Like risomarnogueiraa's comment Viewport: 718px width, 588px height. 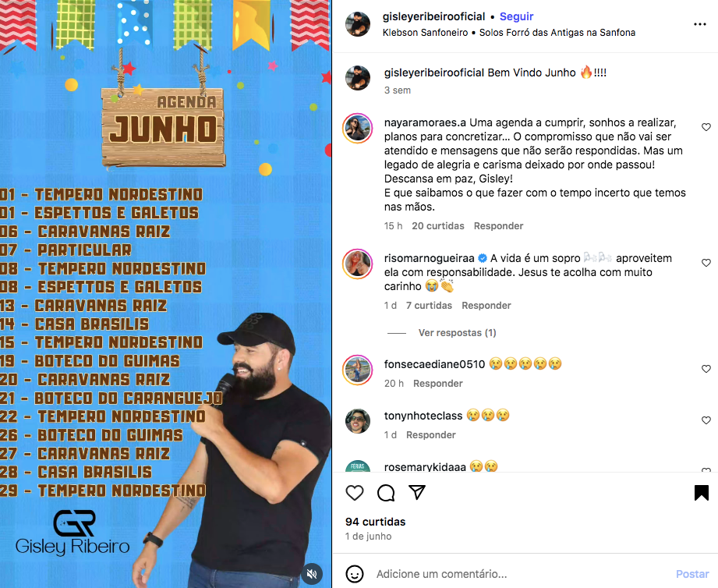pos(706,263)
